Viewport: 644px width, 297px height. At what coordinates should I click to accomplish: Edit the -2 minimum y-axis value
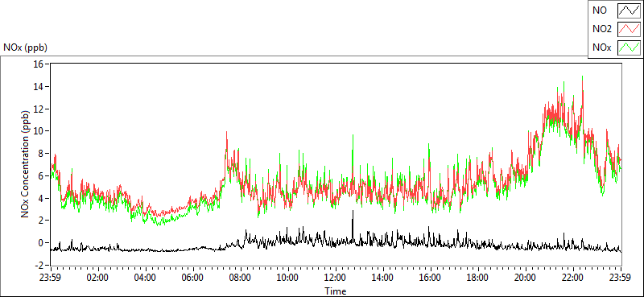coord(39,266)
